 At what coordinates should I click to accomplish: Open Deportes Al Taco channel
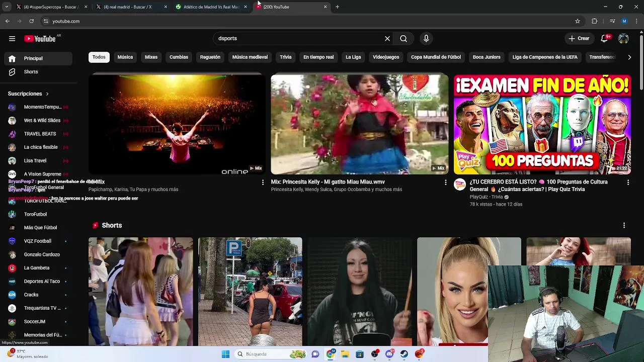pos(38,282)
